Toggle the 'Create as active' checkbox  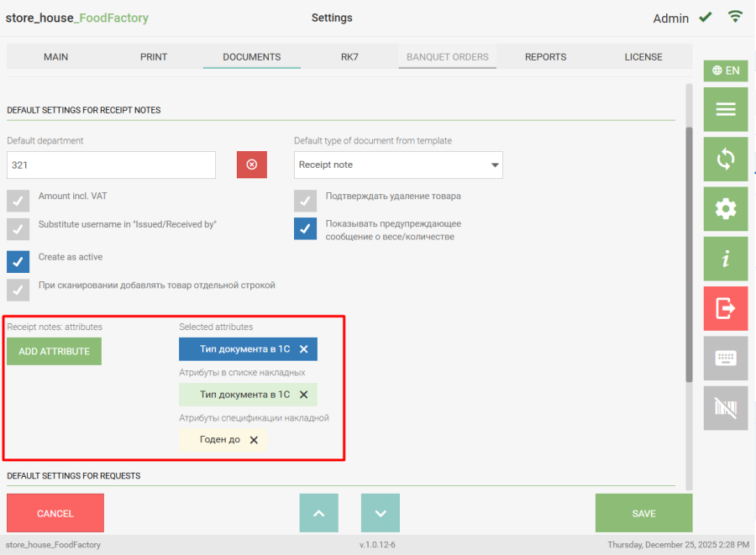[18, 261]
